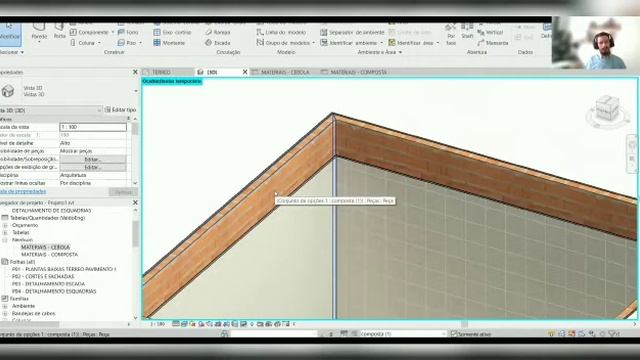Click the first view control bar icon
This screenshot has height=360, width=640.
point(176,324)
